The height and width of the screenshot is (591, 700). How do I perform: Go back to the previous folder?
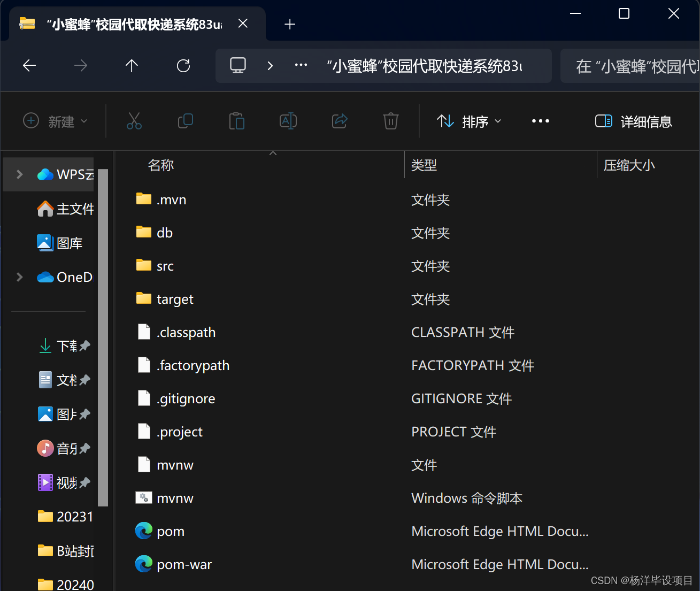click(x=29, y=65)
